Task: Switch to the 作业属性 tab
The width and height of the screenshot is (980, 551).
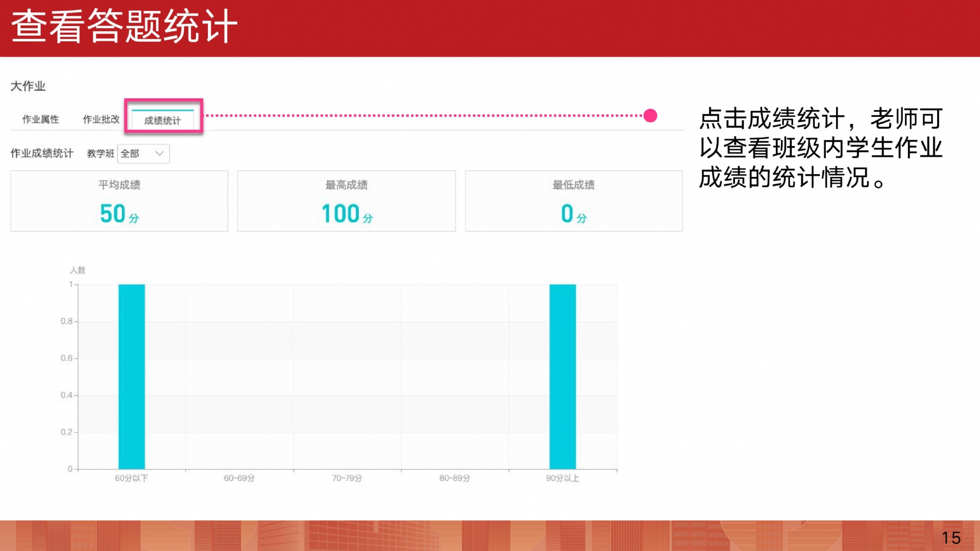Action: pyautogui.click(x=40, y=119)
